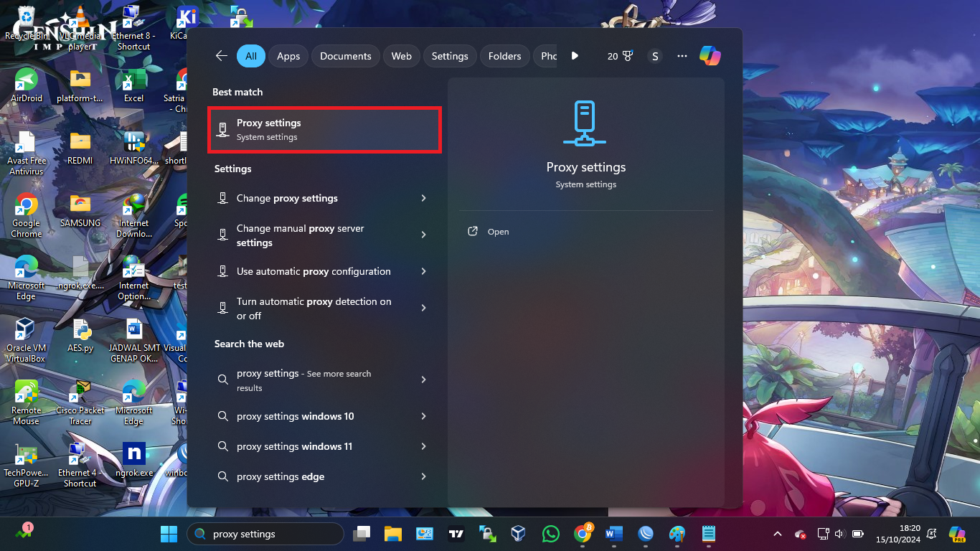The width and height of the screenshot is (980, 551).
Task: Select the Excel shortcut on the desktop
Action: tap(133, 86)
